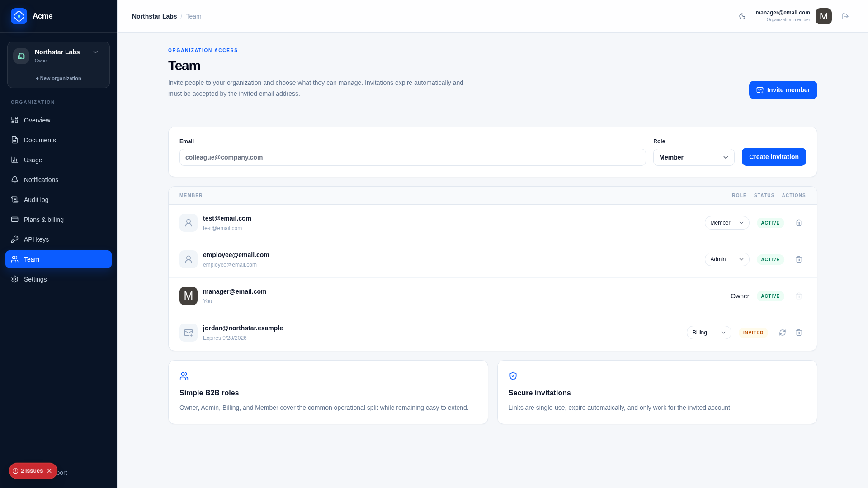
Task: Click the Acme logo icon
Action: click(19, 16)
